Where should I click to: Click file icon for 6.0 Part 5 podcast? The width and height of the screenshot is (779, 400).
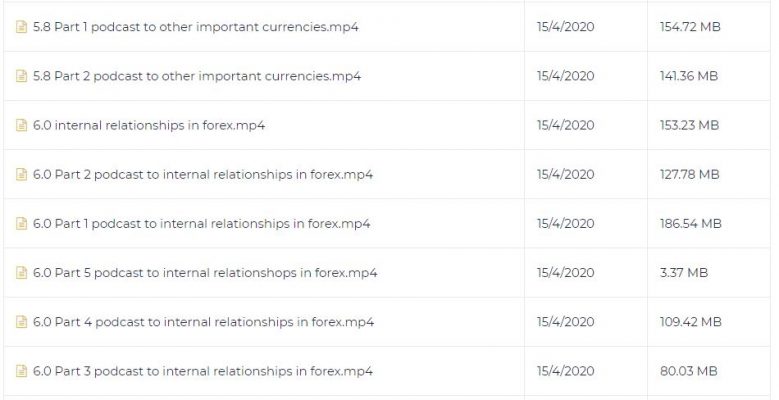click(21, 273)
